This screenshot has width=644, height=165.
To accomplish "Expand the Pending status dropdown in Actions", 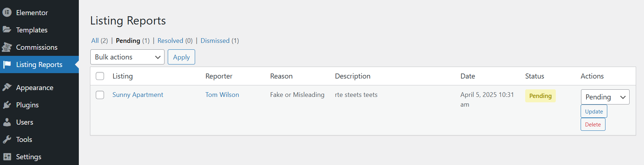I will [x=605, y=97].
